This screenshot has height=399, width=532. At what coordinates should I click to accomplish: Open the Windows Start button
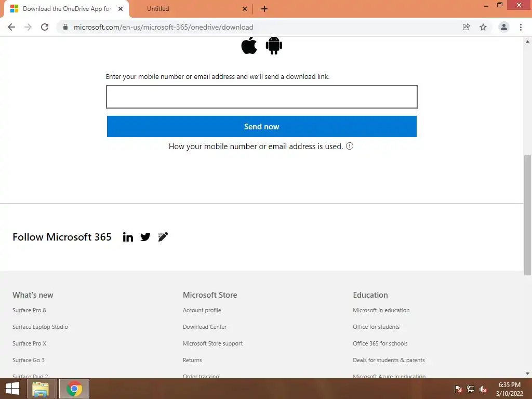pos(12,389)
